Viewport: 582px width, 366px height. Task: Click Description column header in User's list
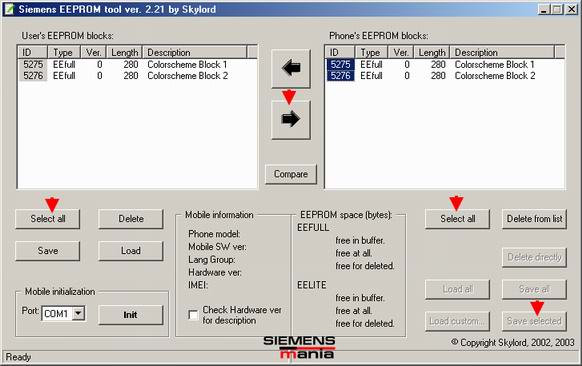point(194,52)
